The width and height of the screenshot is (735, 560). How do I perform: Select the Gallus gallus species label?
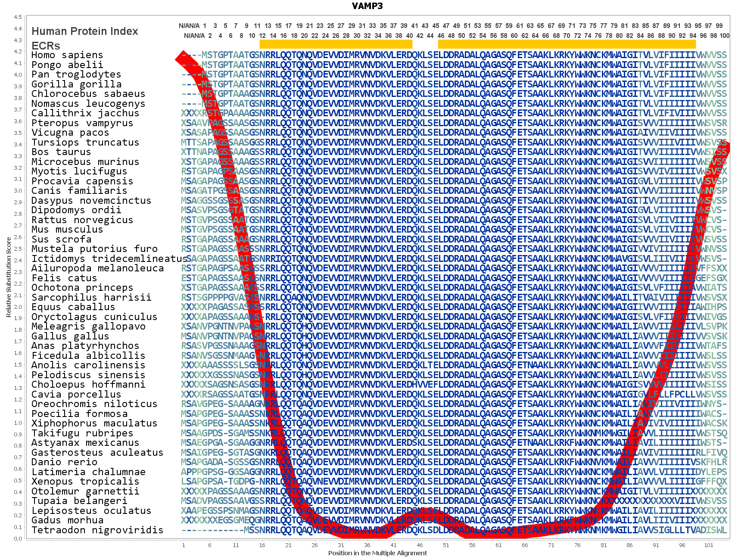point(70,336)
